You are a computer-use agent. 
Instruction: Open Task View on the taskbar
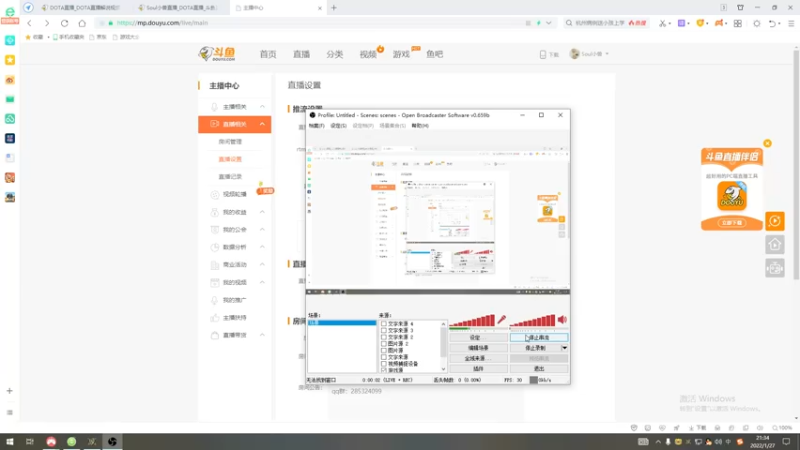click(x=30, y=441)
